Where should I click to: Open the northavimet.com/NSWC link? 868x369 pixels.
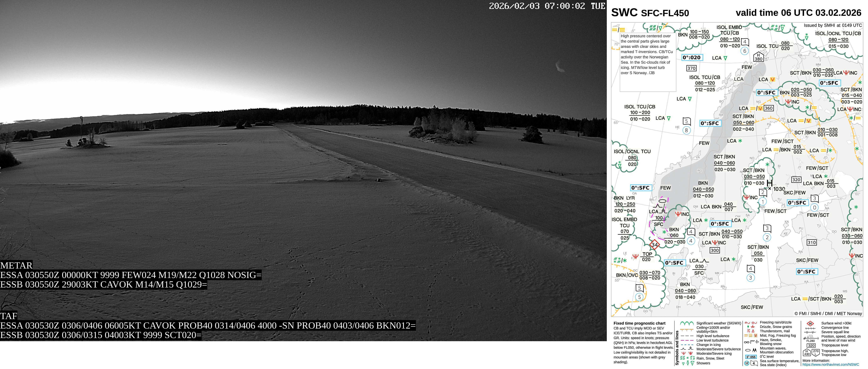[831, 365]
